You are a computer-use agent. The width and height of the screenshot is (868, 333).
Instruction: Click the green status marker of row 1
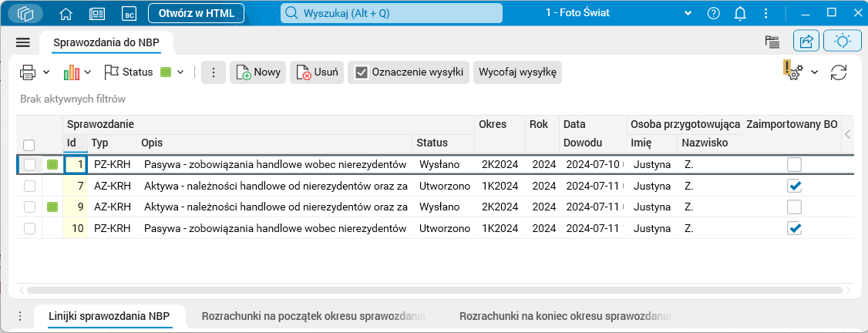coord(52,164)
